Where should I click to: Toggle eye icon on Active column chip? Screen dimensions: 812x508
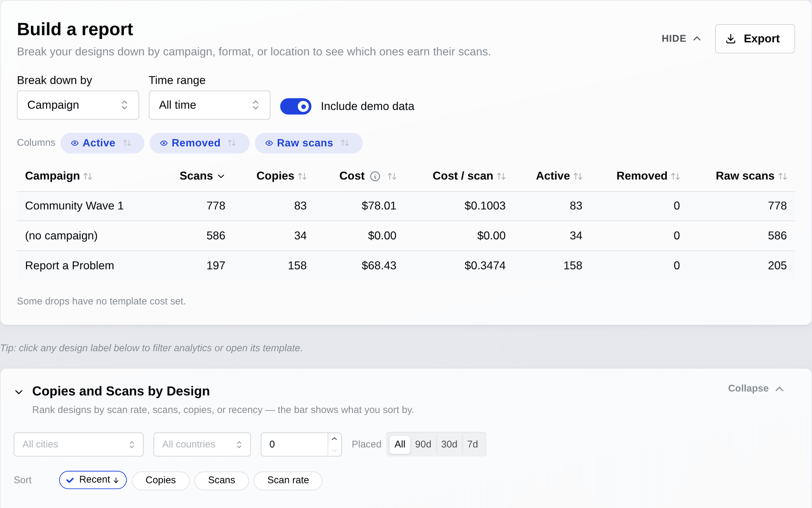[x=75, y=143]
